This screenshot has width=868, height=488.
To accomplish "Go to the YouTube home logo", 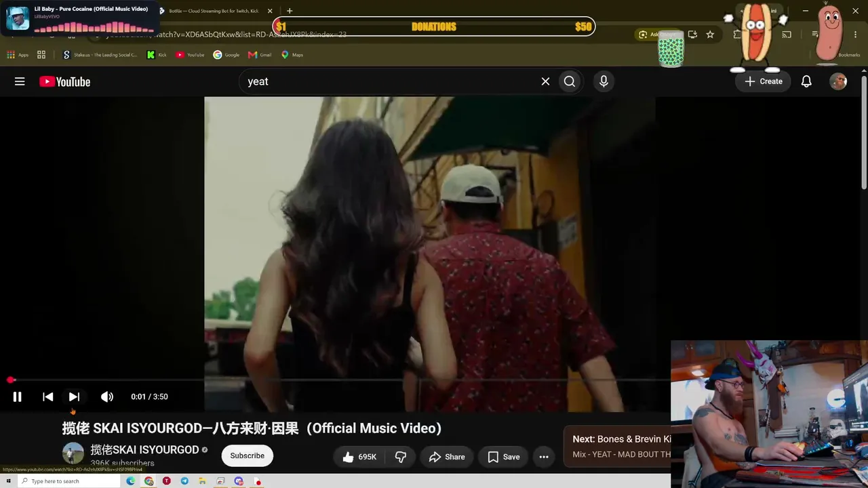I will click(64, 81).
